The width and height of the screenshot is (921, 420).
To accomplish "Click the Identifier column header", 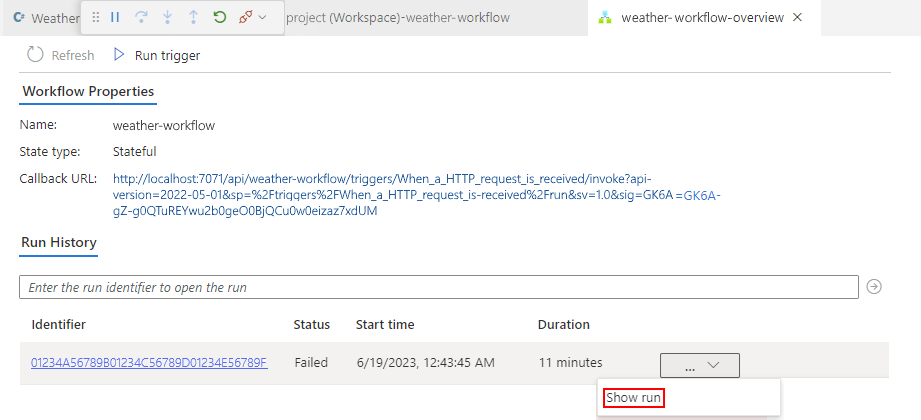I will coord(59,324).
